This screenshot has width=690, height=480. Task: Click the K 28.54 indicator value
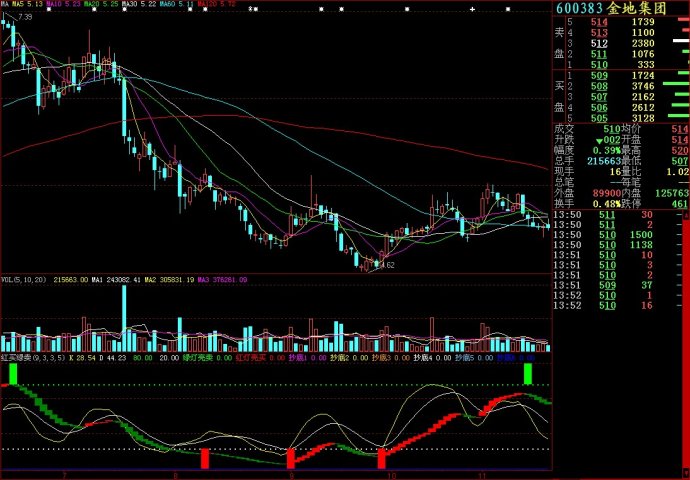pos(82,358)
